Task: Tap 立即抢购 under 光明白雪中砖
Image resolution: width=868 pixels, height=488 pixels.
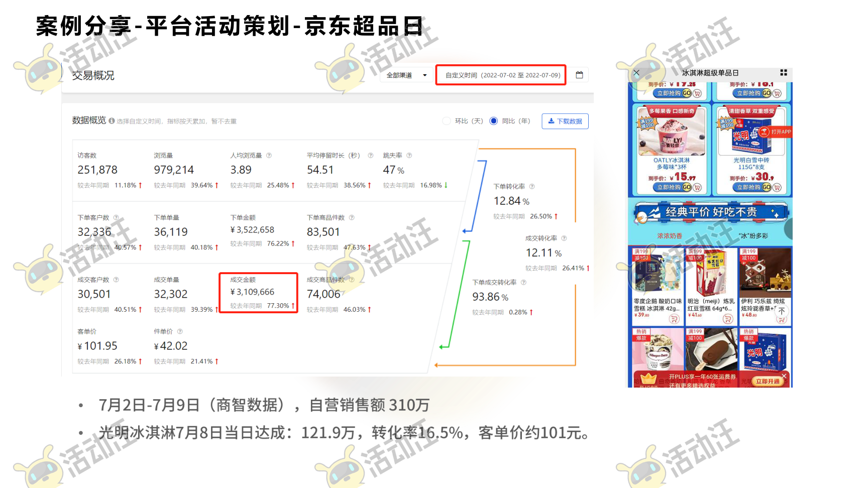Action: (x=752, y=187)
